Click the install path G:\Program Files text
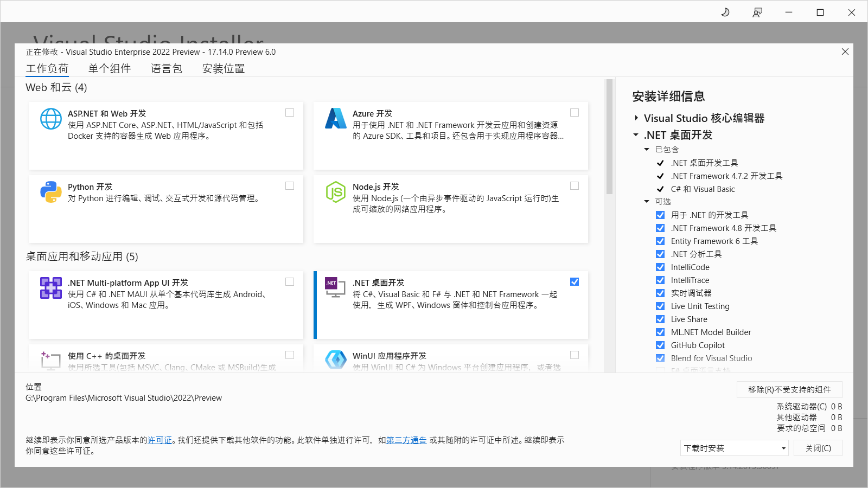 click(124, 398)
